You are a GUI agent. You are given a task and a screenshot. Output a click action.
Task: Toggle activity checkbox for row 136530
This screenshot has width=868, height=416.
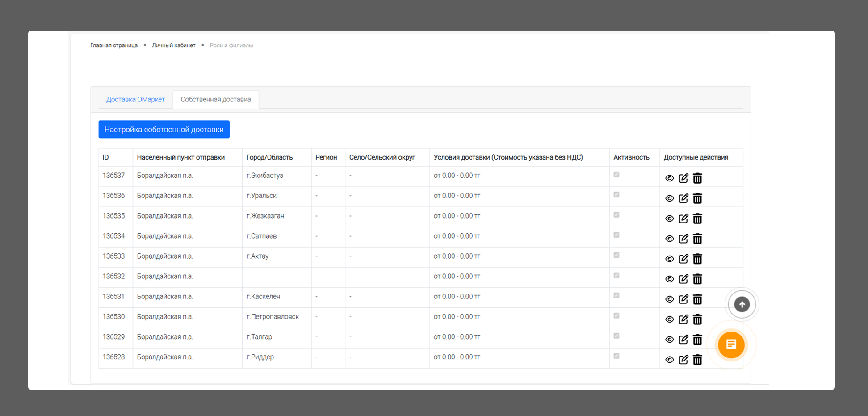tap(616, 315)
